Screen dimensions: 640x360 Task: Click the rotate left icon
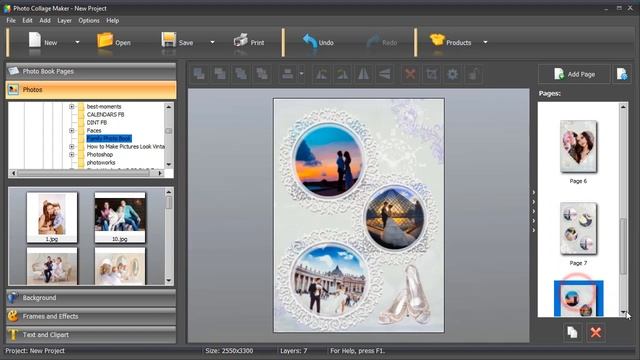click(x=322, y=74)
